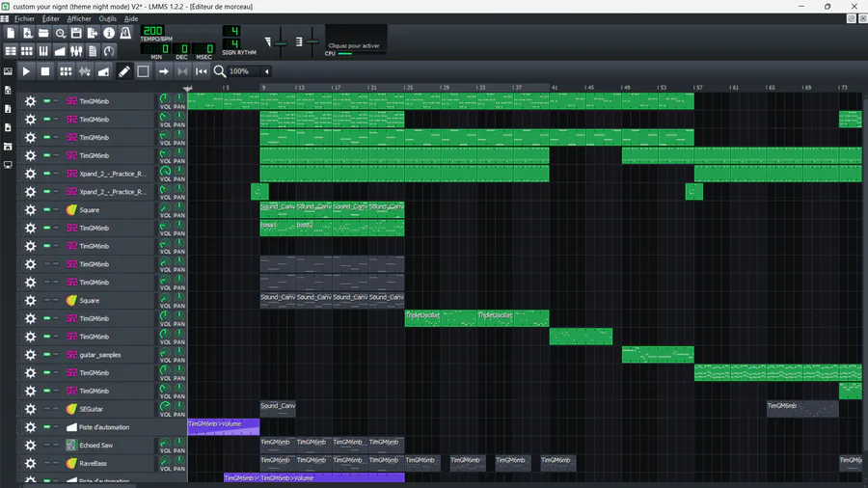
Task: Mute the guitar_samples track
Action: tap(47, 355)
